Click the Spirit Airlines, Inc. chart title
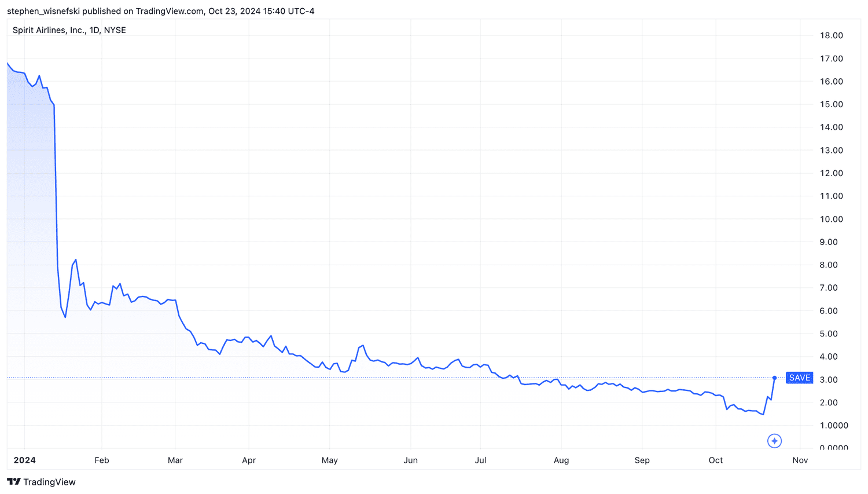Image resolution: width=868 pixels, height=494 pixels. (x=69, y=30)
